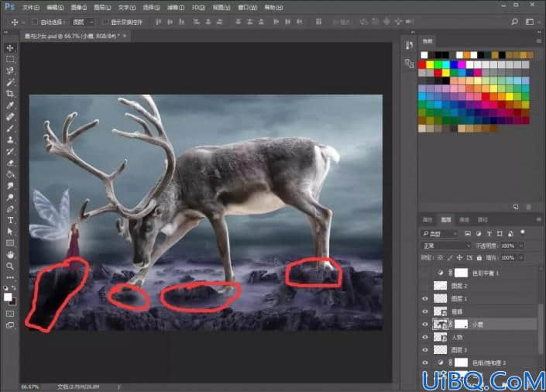
Task: Select the Dodge tool
Action: [x=10, y=198]
